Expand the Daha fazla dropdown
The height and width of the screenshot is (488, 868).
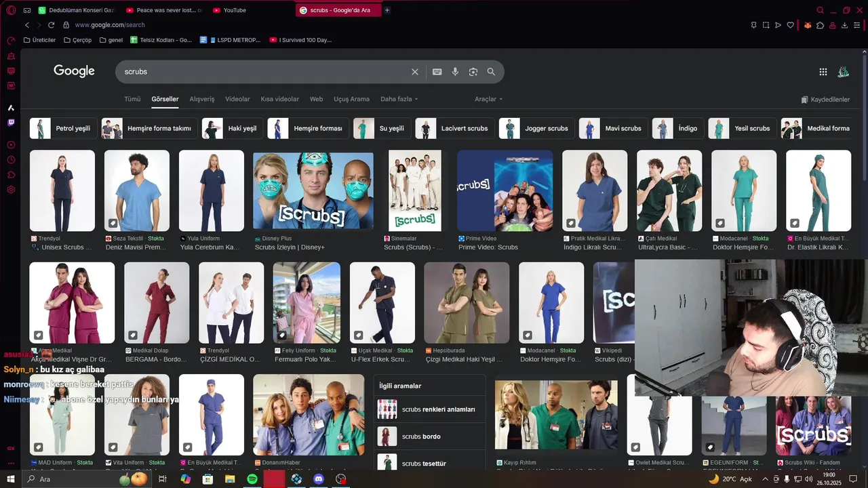(x=399, y=99)
